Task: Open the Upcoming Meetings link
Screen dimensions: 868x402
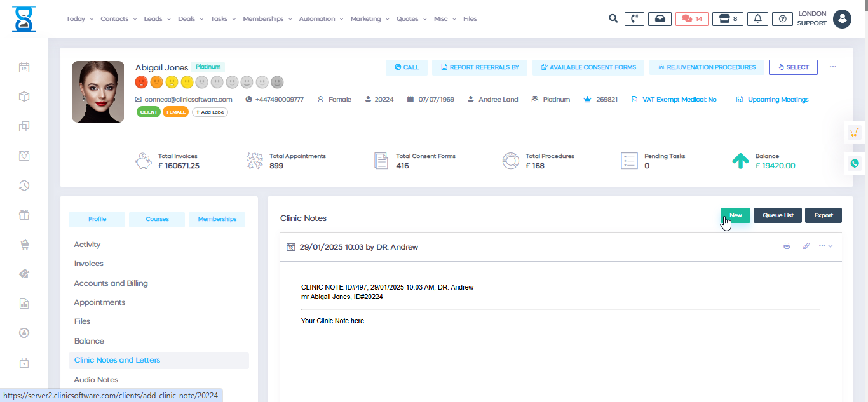Action: (x=777, y=100)
